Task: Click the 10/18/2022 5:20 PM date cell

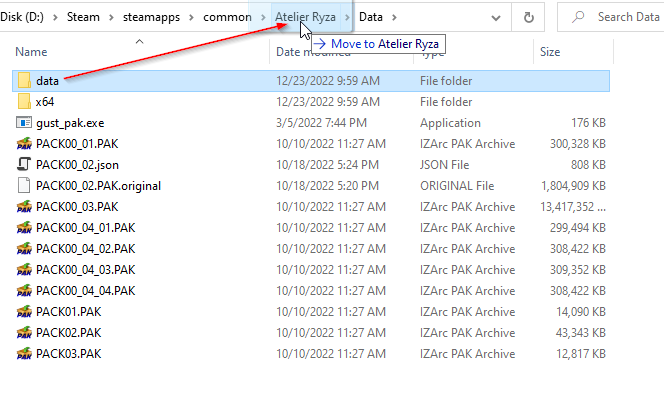Action: (x=327, y=186)
